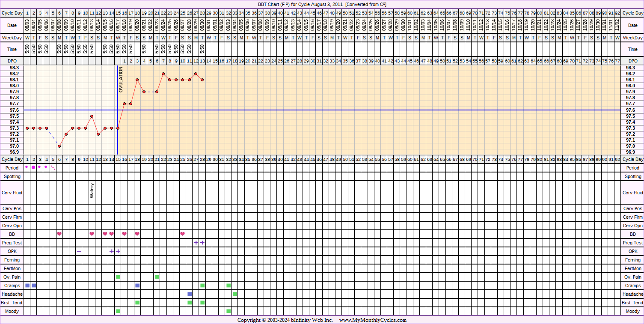644x324 pixels.
Task: Click the BD heart on cycle day 6
Action: pyautogui.click(x=59, y=234)
